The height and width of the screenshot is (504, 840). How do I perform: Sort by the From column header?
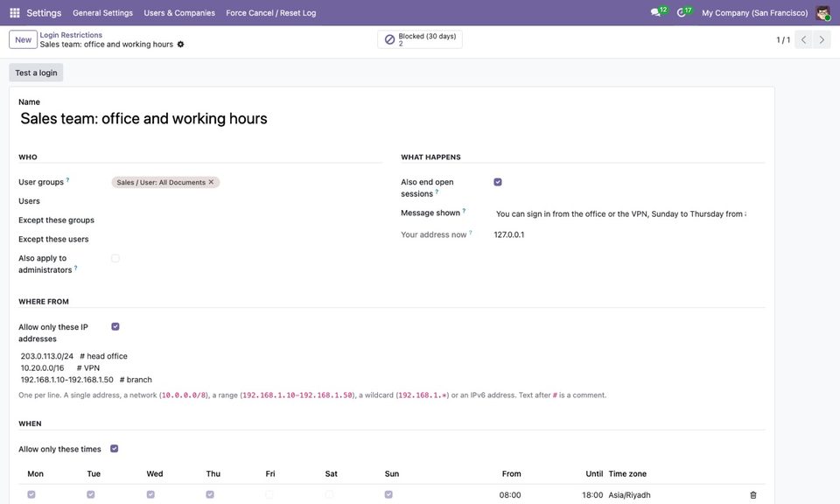[x=511, y=474]
